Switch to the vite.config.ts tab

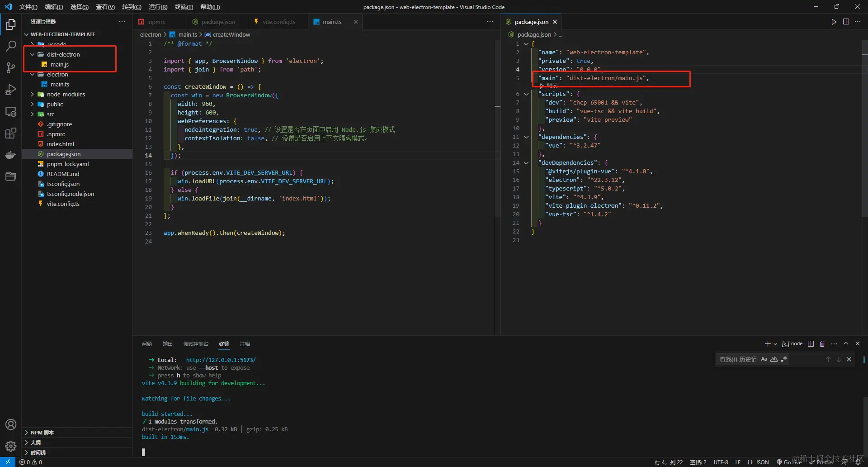tap(279, 22)
